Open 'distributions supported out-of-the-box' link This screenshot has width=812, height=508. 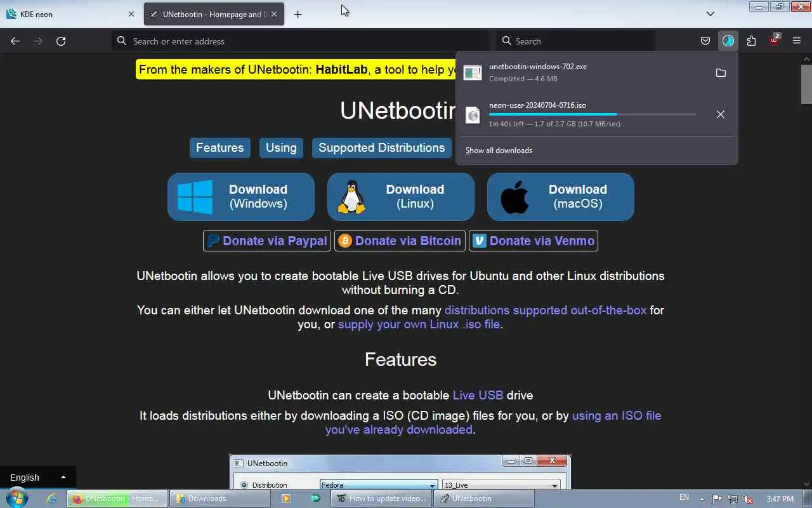(546, 310)
